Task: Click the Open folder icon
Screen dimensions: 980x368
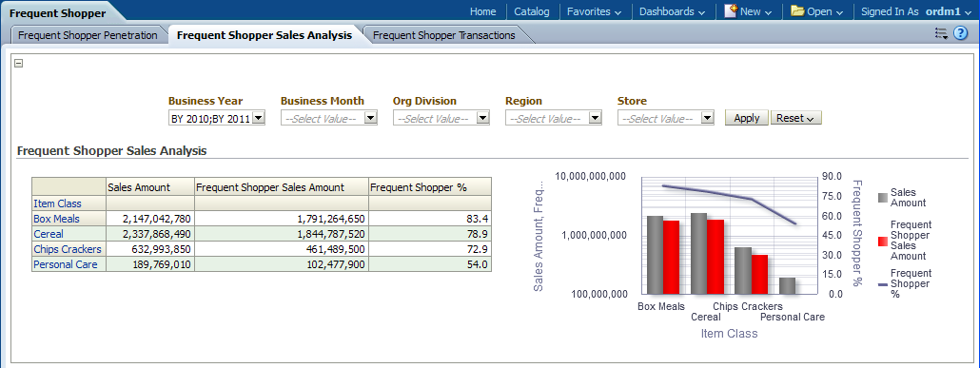Action: 797,10
